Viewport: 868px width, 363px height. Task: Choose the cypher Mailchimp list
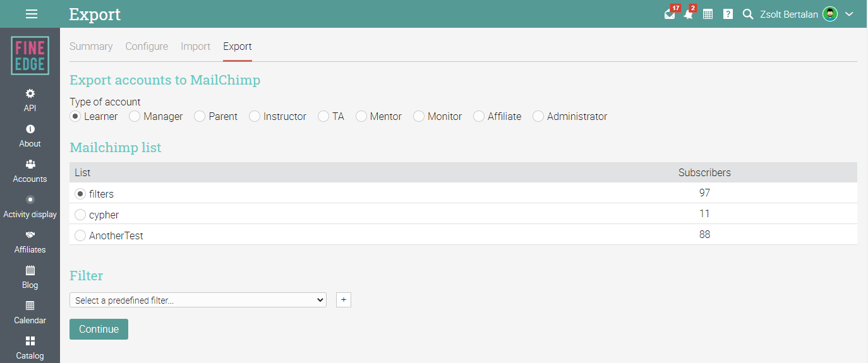tap(80, 215)
